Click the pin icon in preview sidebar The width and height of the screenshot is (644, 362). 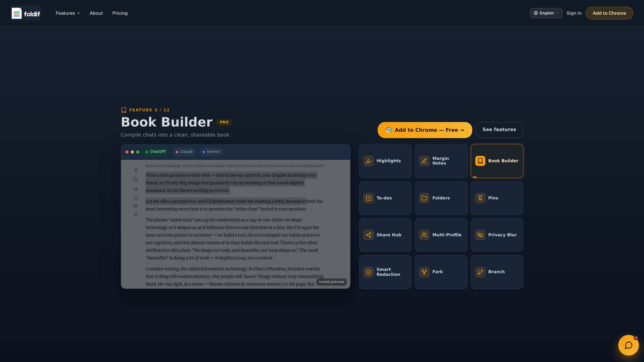click(x=136, y=171)
